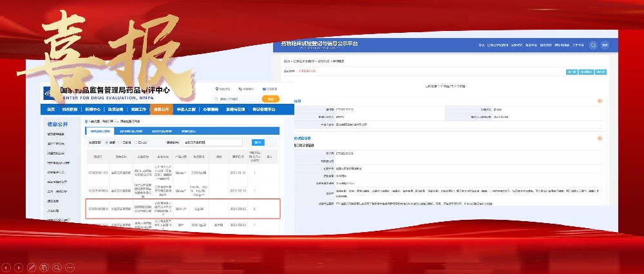Open the 登记备案平台 menu item
The height and width of the screenshot is (274, 644).
pos(263,110)
